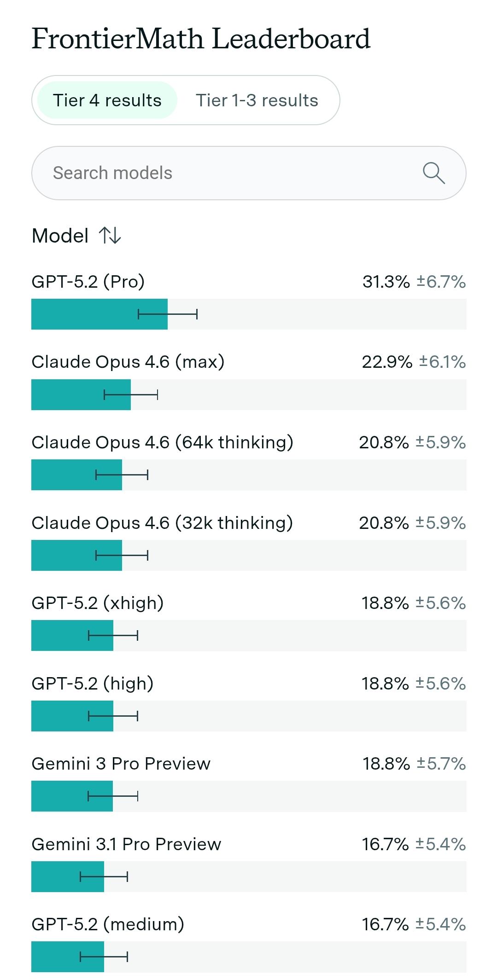The image size is (497, 980).
Task: Open the Claude Opus 4.6 (max) entry
Action: [128, 362]
